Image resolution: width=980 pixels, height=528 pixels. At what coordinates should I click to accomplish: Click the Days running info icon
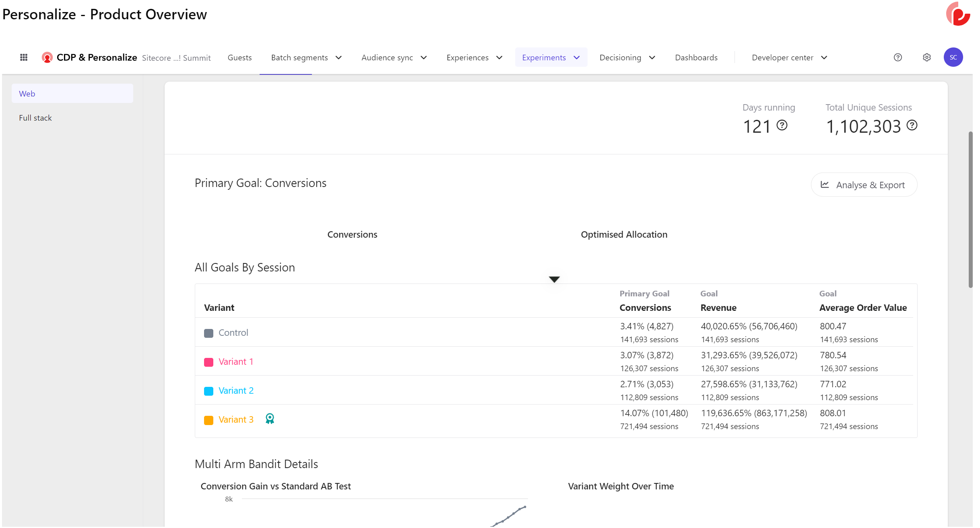(782, 125)
